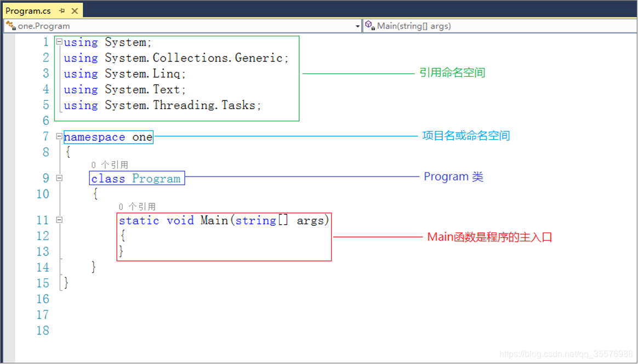
Task: Collapse the Main method block
Action: (x=59, y=220)
